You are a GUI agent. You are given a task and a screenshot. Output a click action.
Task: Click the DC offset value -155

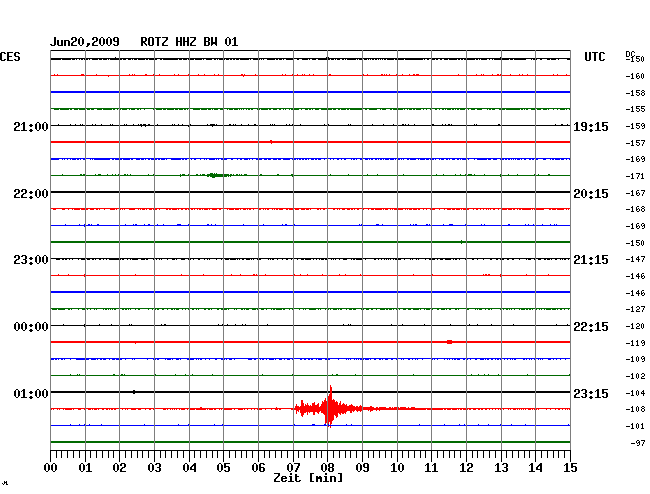(x=635, y=109)
